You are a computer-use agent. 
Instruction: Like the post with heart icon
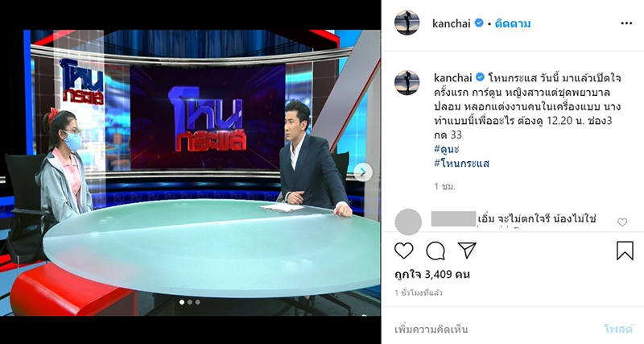pyautogui.click(x=403, y=251)
